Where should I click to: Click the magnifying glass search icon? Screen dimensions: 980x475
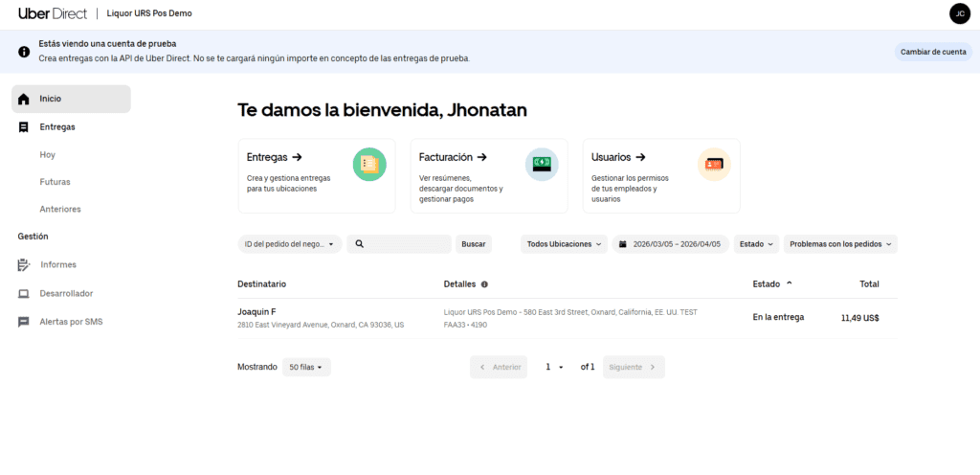coord(360,244)
